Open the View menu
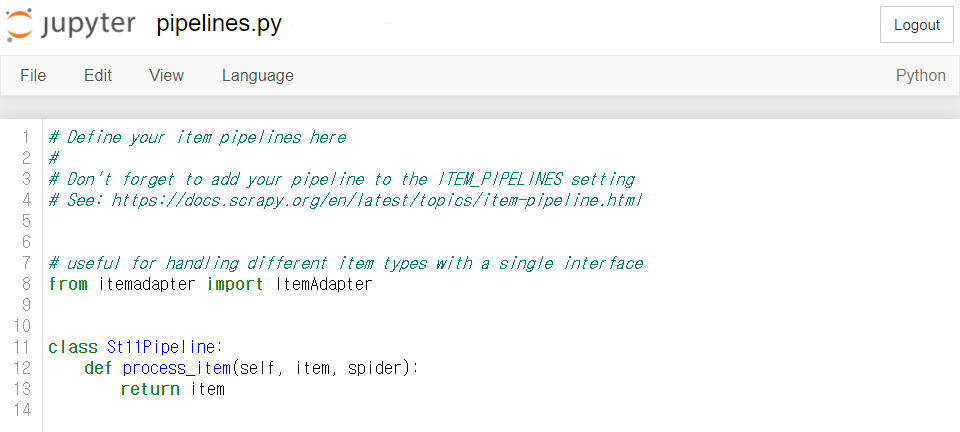The width and height of the screenshot is (960, 432). click(166, 76)
